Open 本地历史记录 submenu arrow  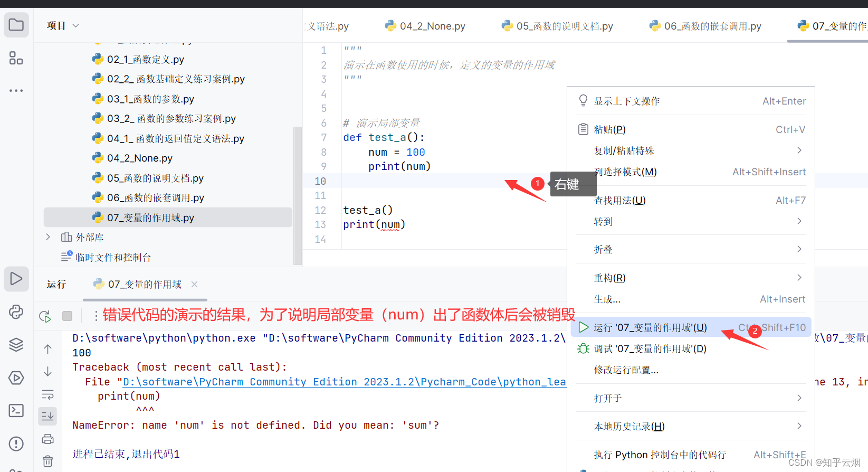click(x=799, y=426)
